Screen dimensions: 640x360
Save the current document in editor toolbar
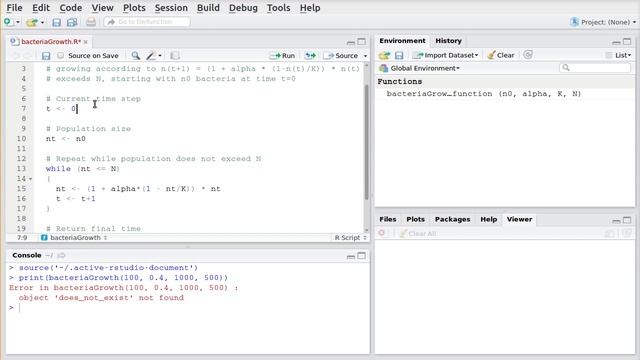(46, 56)
